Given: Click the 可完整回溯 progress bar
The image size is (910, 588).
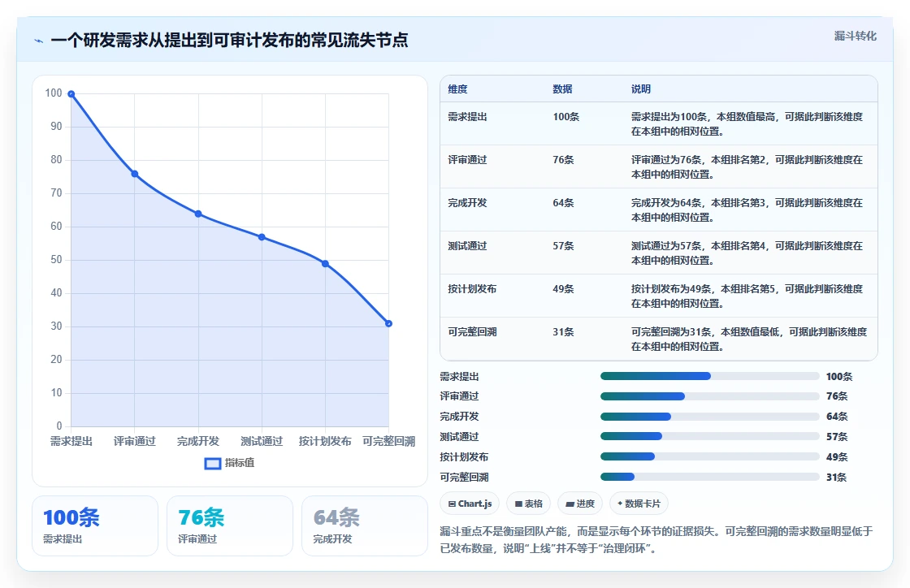Looking at the screenshot, I should (x=710, y=478).
